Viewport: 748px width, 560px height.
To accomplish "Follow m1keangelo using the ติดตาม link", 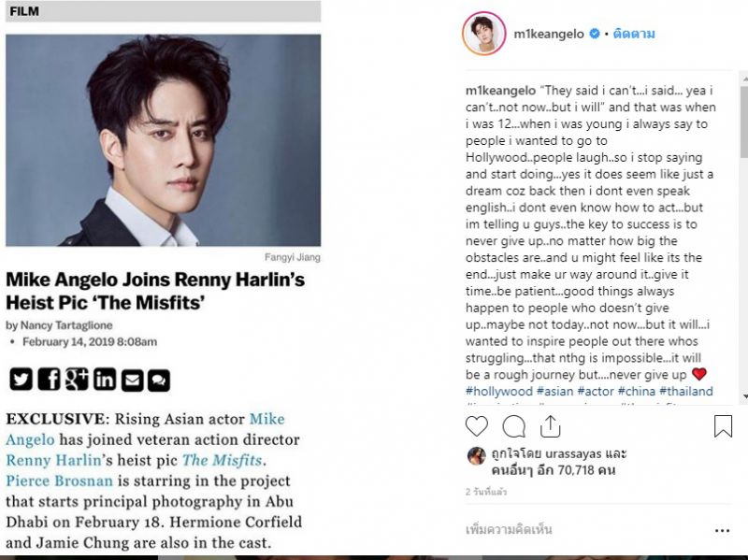I will 634,34.
